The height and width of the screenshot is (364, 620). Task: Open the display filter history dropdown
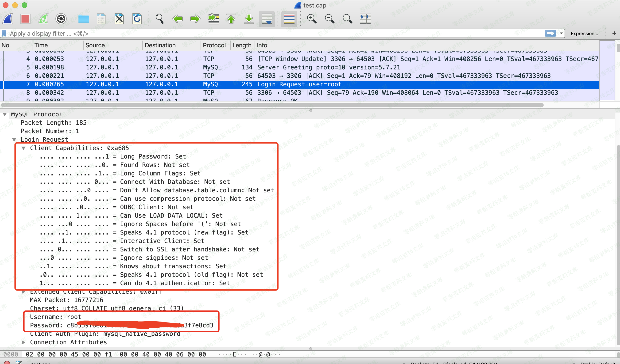(561, 34)
